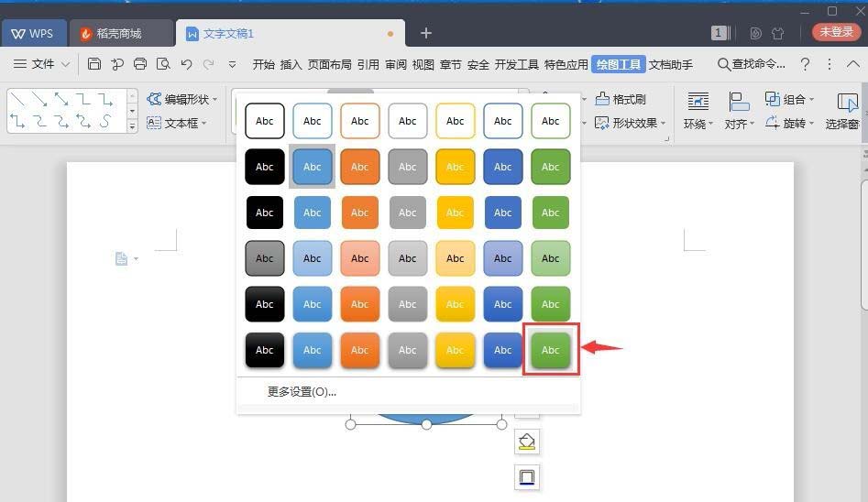Click the 文字文稿1 document tab
Image resolution: width=868 pixels, height=502 pixels.
pos(290,33)
